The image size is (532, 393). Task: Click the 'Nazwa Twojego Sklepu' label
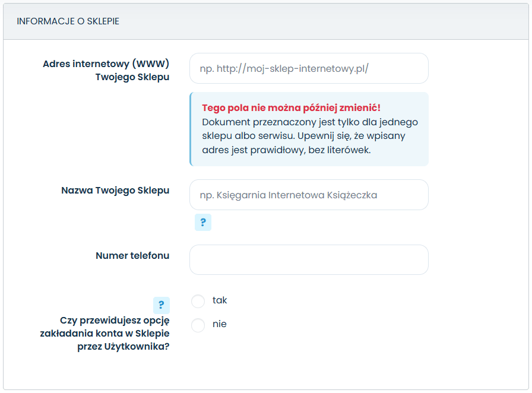pos(115,191)
